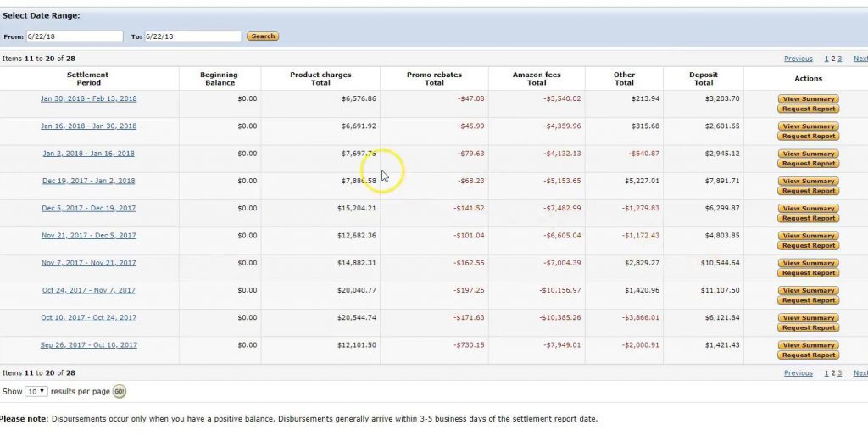The width and height of the screenshot is (868, 447).
Task: View Summary for Nov 7 - Nov 21, 2017 period
Action: pos(808,263)
